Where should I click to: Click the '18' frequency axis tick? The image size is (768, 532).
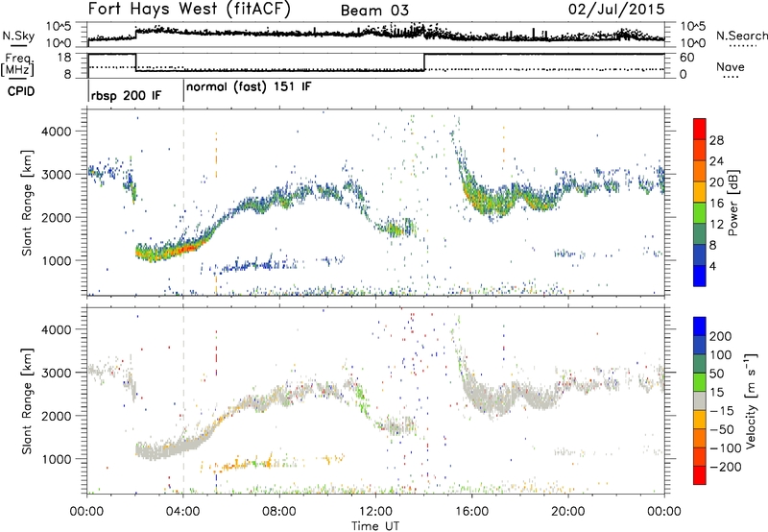pos(64,58)
